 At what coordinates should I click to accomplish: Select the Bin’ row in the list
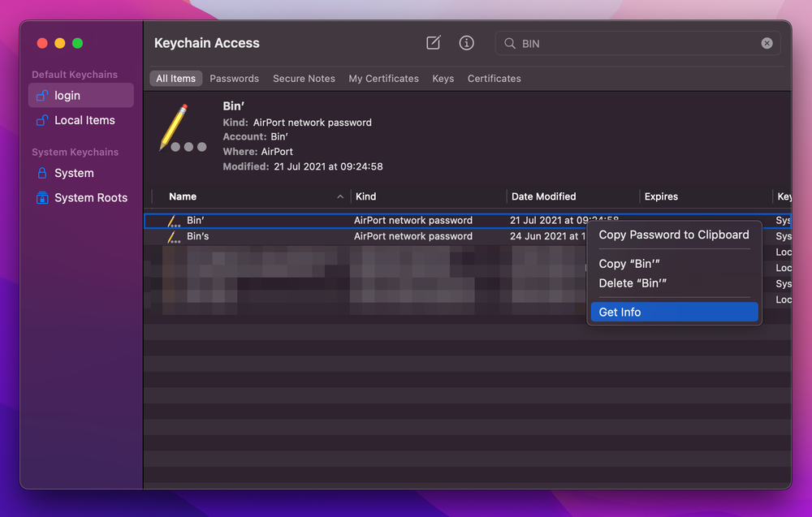click(468, 221)
